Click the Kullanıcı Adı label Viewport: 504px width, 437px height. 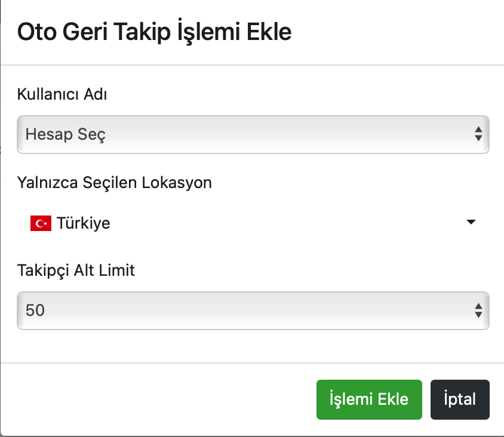pos(62,94)
